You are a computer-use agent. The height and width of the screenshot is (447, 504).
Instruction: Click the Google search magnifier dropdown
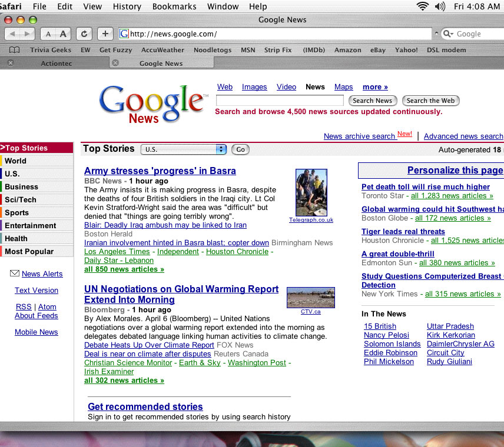click(x=449, y=34)
